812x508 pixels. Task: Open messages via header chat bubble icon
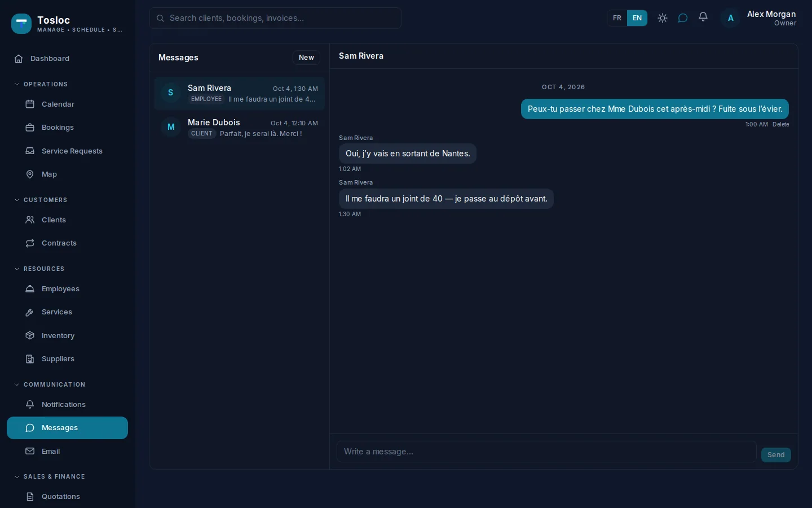[683, 18]
